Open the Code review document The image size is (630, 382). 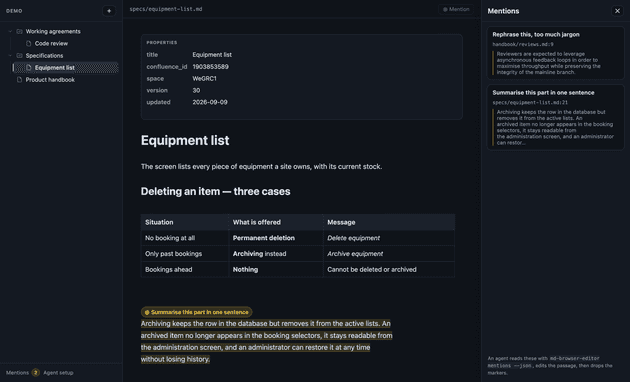tap(51, 43)
